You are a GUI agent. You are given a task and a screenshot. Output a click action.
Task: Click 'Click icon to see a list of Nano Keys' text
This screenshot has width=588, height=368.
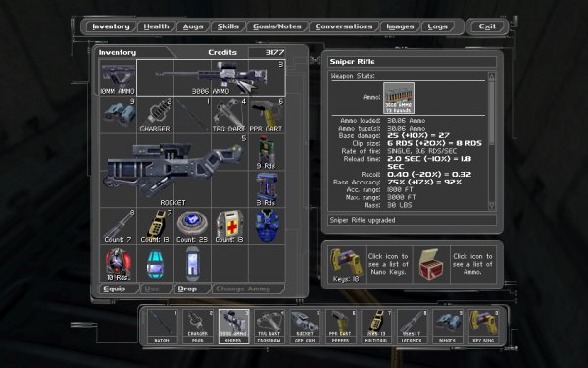tap(388, 264)
